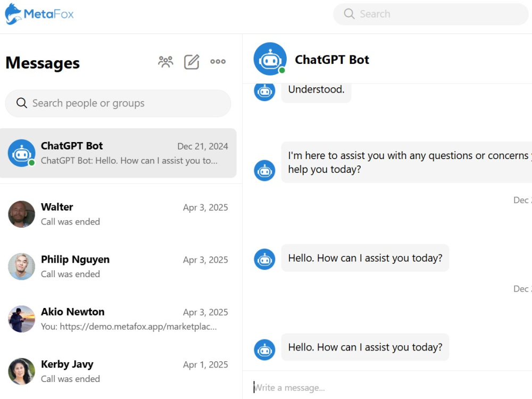
Task: Compose a new message with pencil icon
Action: tap(192, 62)
